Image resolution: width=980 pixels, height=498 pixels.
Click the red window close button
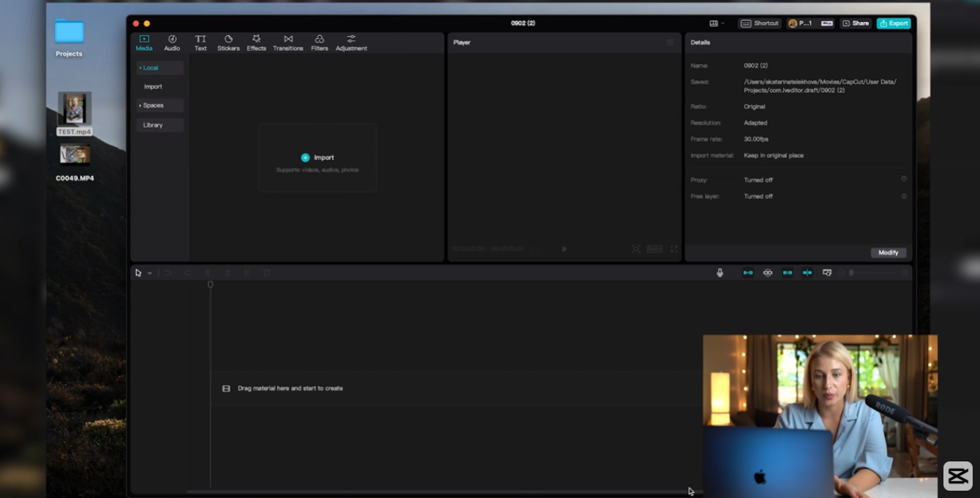[x=136, y=23]
